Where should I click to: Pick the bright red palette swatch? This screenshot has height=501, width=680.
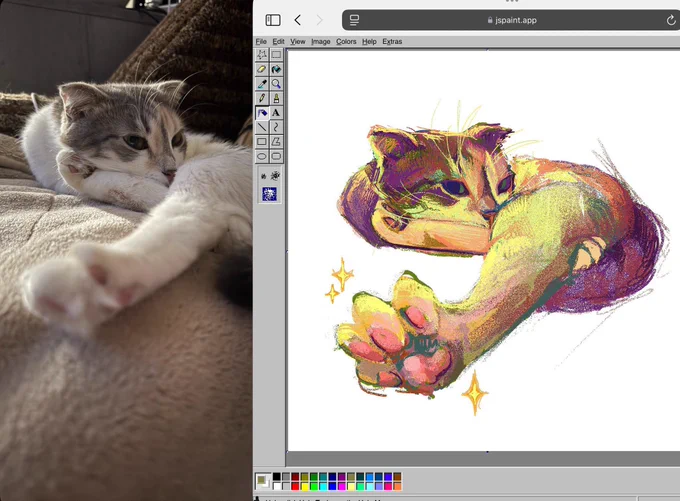[295, 486]
